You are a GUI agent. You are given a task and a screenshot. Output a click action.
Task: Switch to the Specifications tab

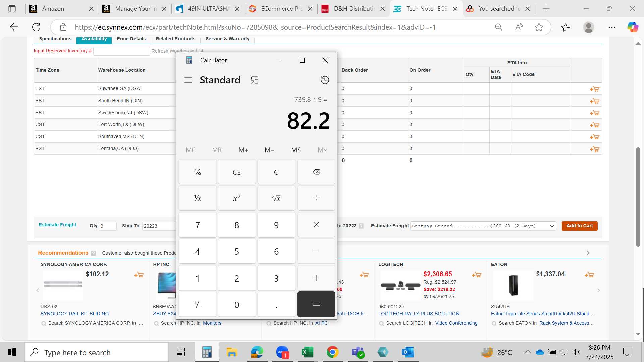click(55, 39)
